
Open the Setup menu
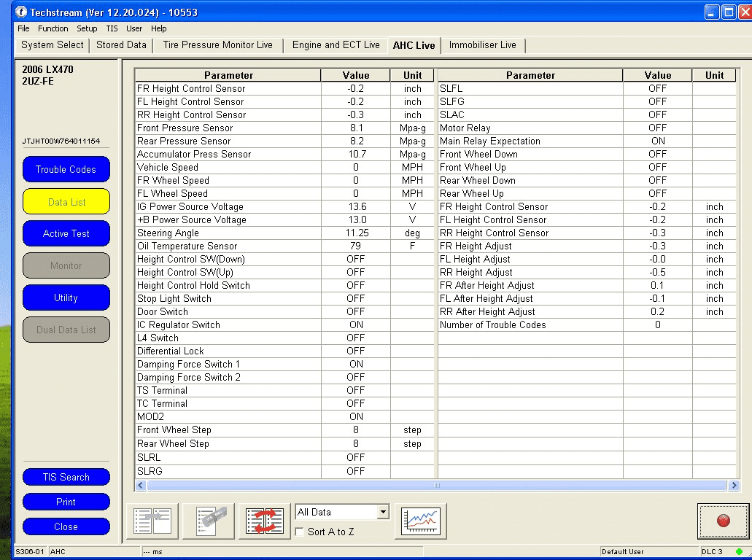87,28
